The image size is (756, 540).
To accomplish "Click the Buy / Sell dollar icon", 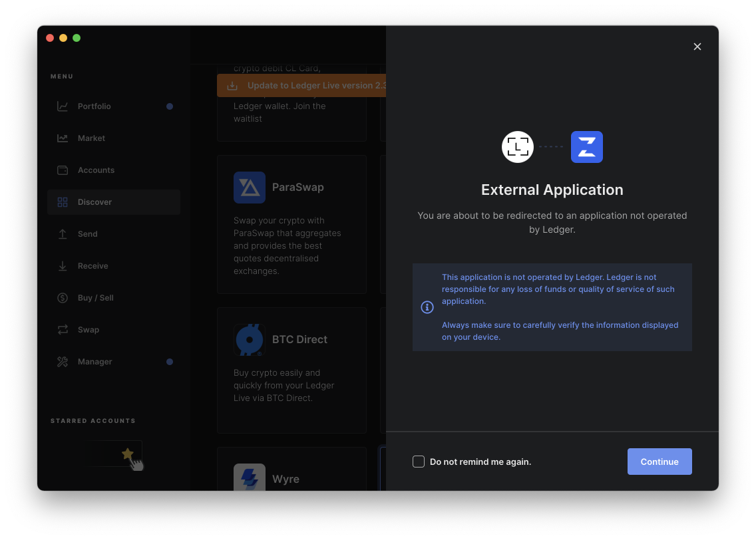I will [x=62, y=298].
